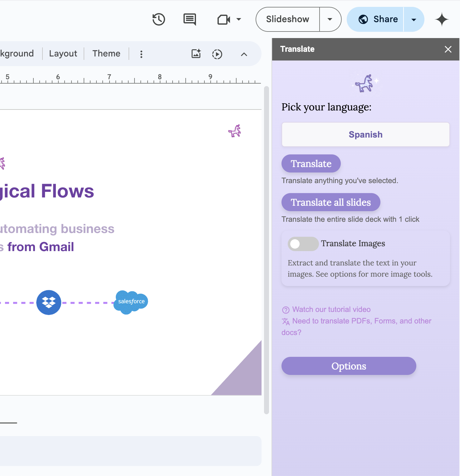
Task: Open the Share options dropdown arrow
Action: (414, 19)
